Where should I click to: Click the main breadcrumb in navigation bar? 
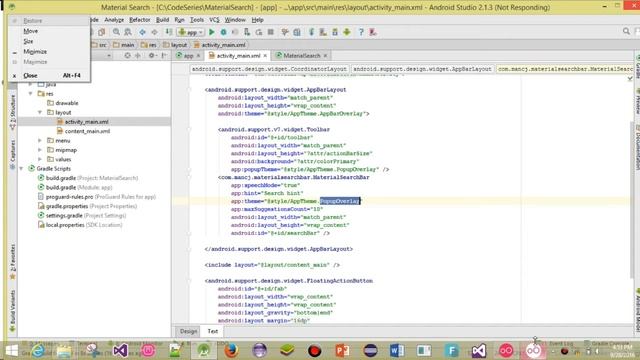tap(124, 45)
